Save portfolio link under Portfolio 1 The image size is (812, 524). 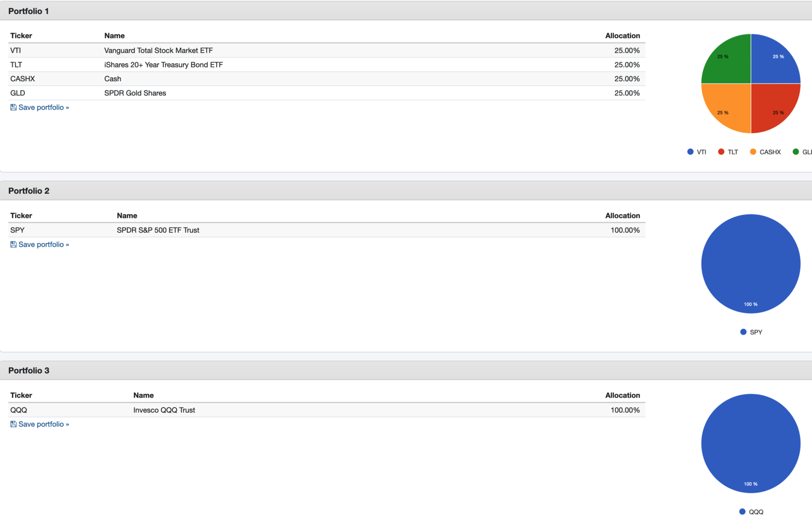[40, 108]
